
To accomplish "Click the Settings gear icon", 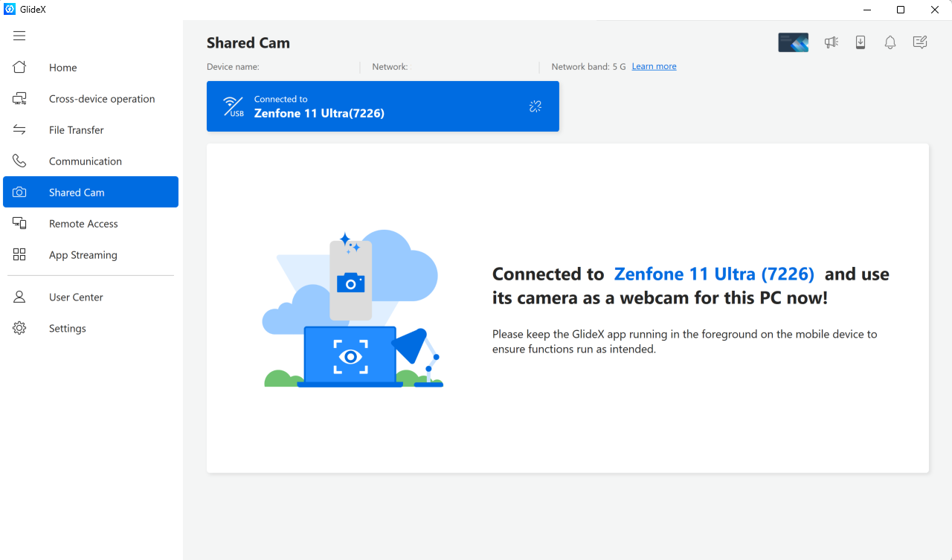I will tap(19, 328).
